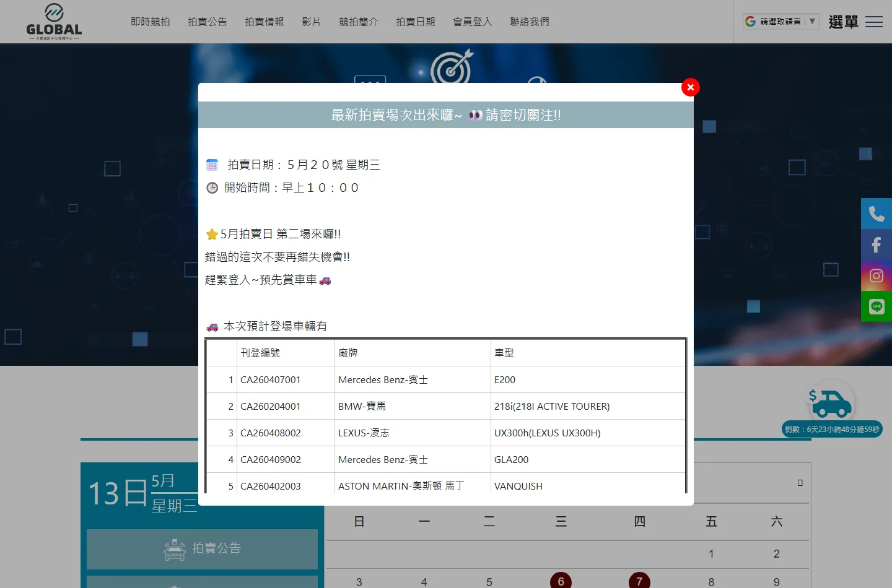892x588 pixels.
Task: Click the small square icon above the calendar
Action: click(800, 483)
